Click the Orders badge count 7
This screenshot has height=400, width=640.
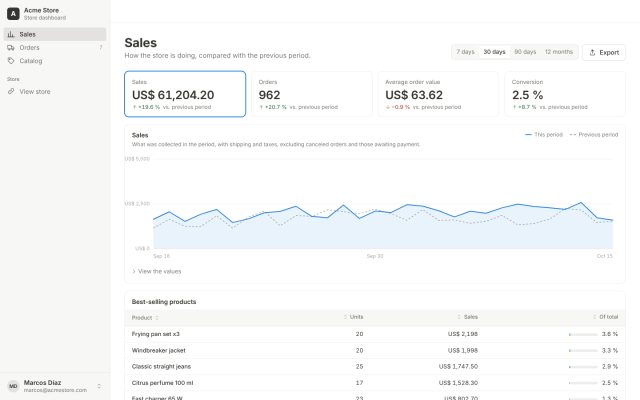click(x=100, y=48)
